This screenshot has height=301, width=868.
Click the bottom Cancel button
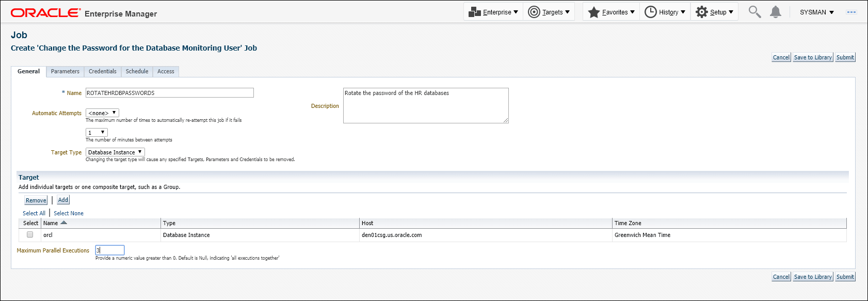pos(781,277)
